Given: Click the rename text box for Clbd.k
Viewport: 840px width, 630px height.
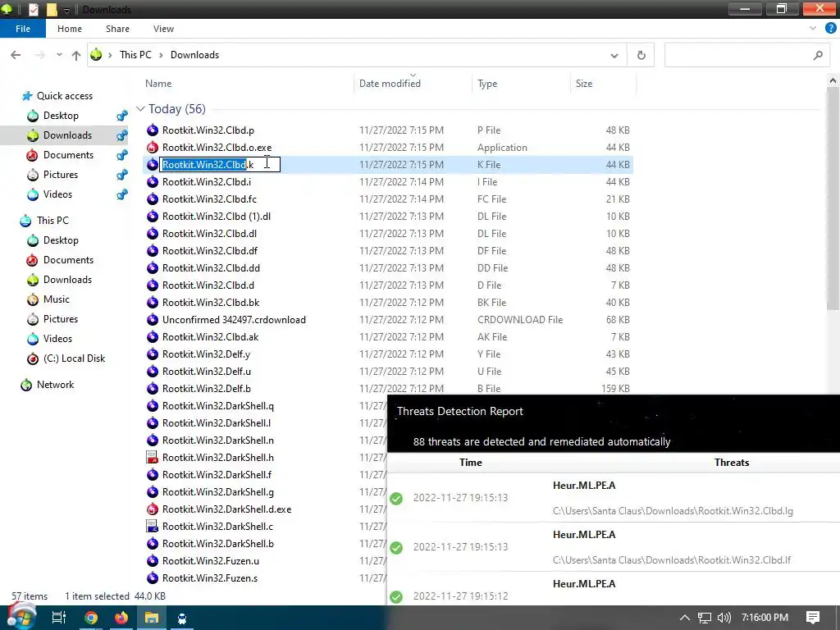Looking at the screenshot, I should 220,164.
